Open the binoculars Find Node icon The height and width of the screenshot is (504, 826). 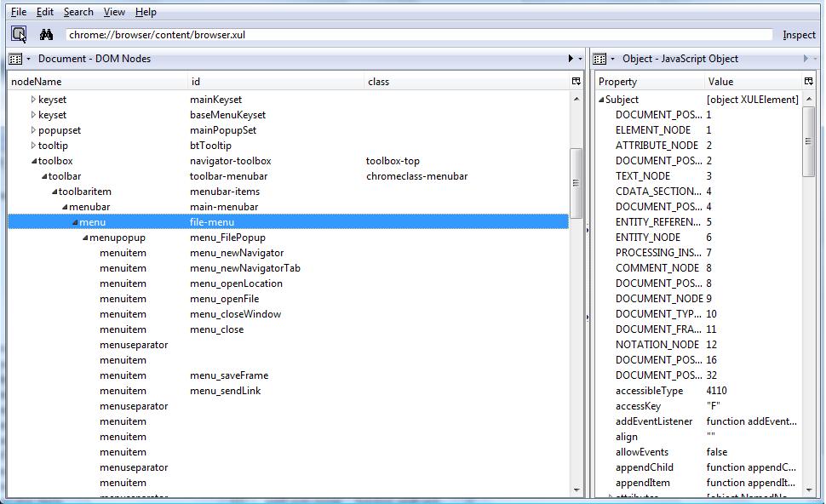coord(46,35)
